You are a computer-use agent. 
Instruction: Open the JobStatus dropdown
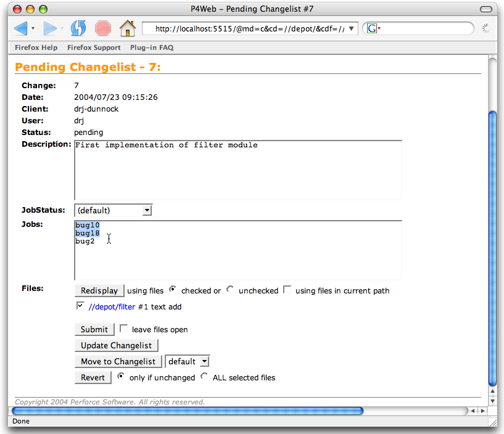[x=113, y=210]
